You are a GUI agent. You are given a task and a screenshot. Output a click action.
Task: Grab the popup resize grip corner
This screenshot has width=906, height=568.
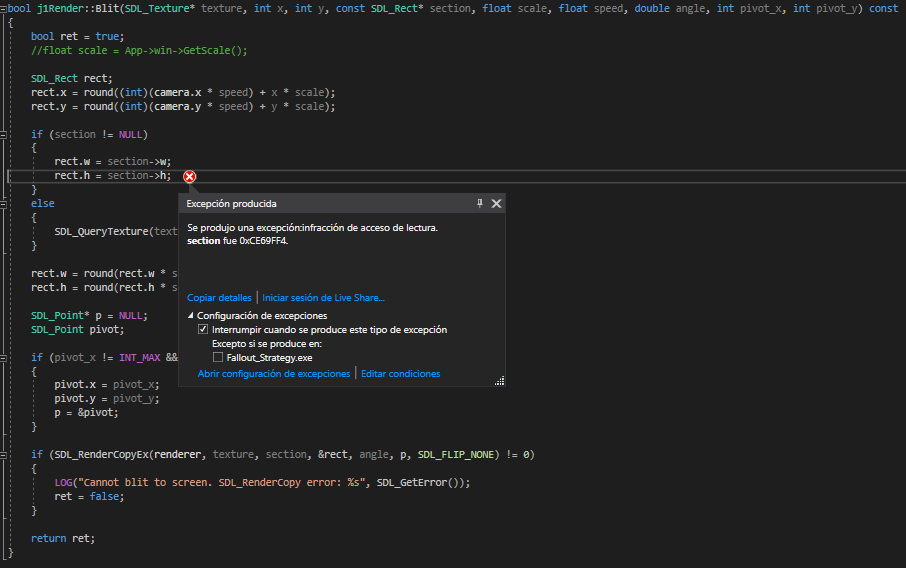pos(500,381)
